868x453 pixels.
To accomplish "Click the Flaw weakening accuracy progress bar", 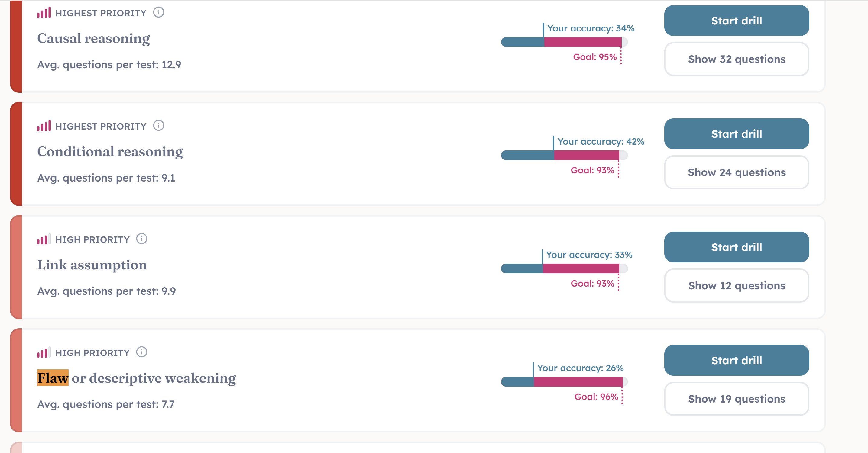I will click(x=564, y=382).
